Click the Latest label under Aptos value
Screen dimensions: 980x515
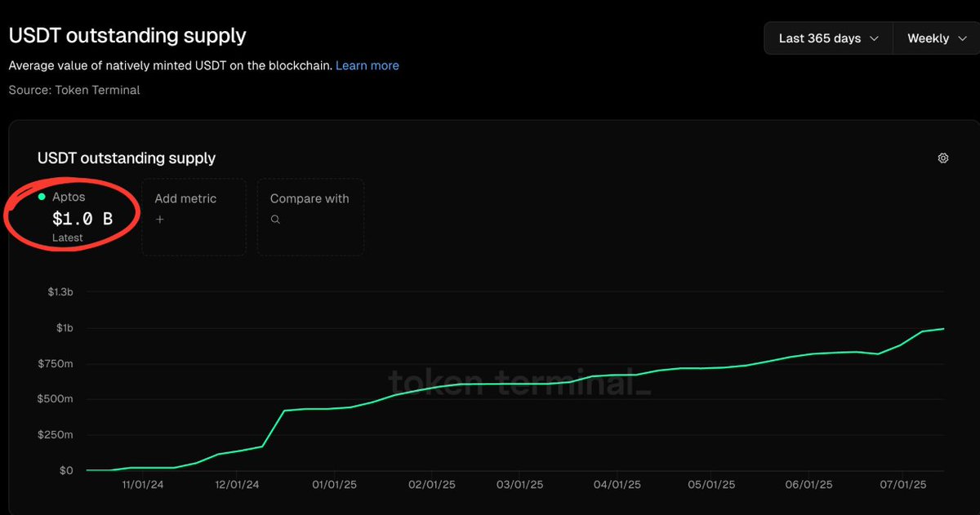[67, 238]
